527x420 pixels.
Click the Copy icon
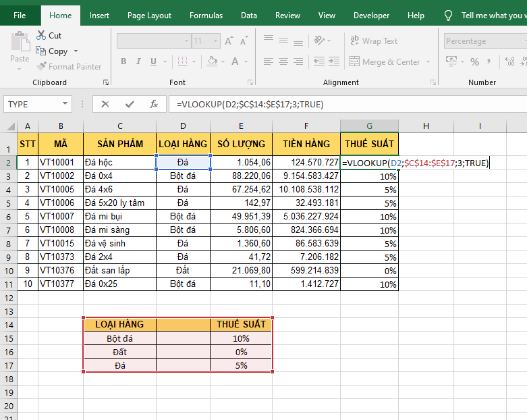coord(41,51)
